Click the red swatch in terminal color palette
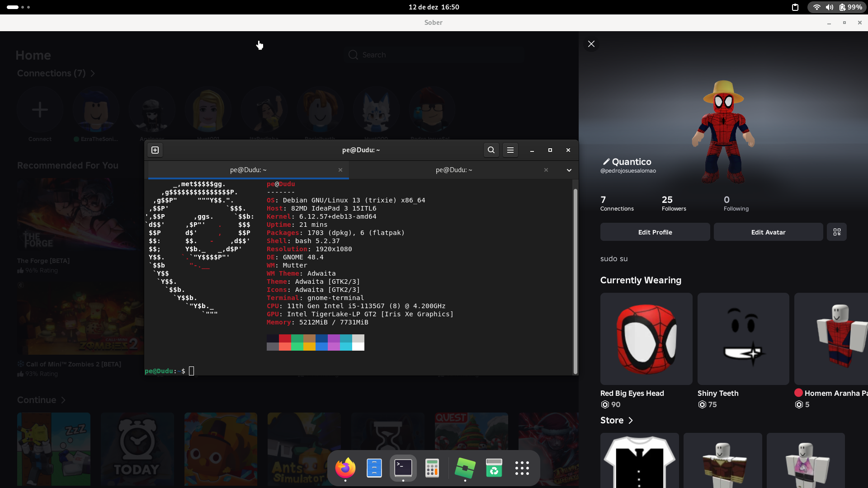Viewport: 868px width, 488px height. tap(285, 338)
